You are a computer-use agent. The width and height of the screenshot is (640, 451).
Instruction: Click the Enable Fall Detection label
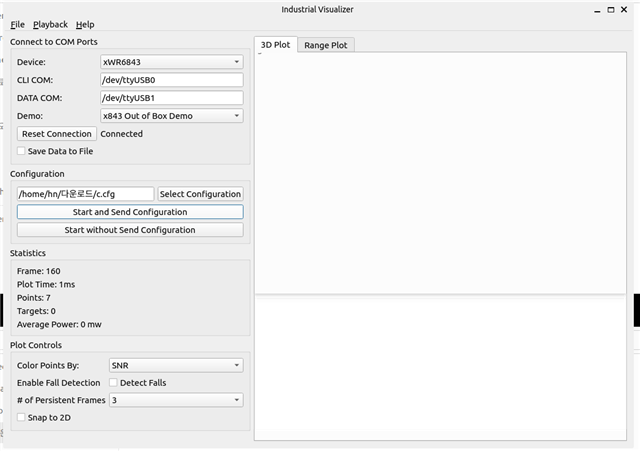(58, 383)
